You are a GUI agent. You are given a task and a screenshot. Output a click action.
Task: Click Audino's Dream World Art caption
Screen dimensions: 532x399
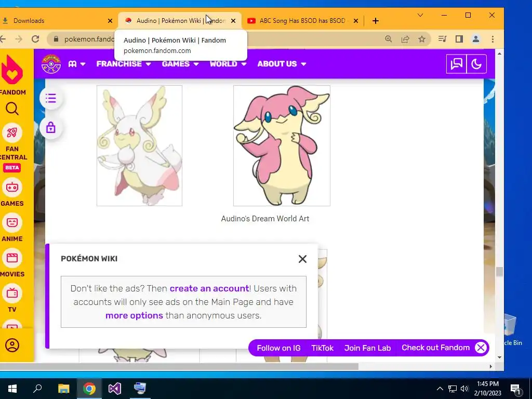265,219
